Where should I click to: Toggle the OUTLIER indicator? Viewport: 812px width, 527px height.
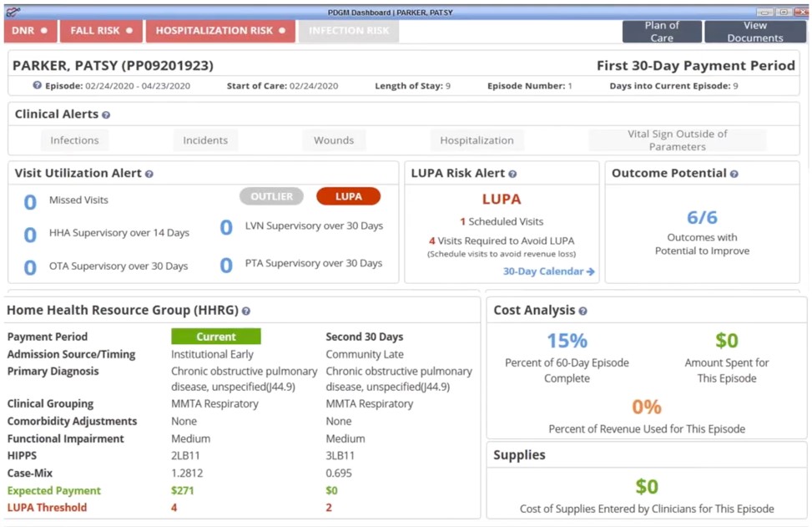(x=270, y=195)
